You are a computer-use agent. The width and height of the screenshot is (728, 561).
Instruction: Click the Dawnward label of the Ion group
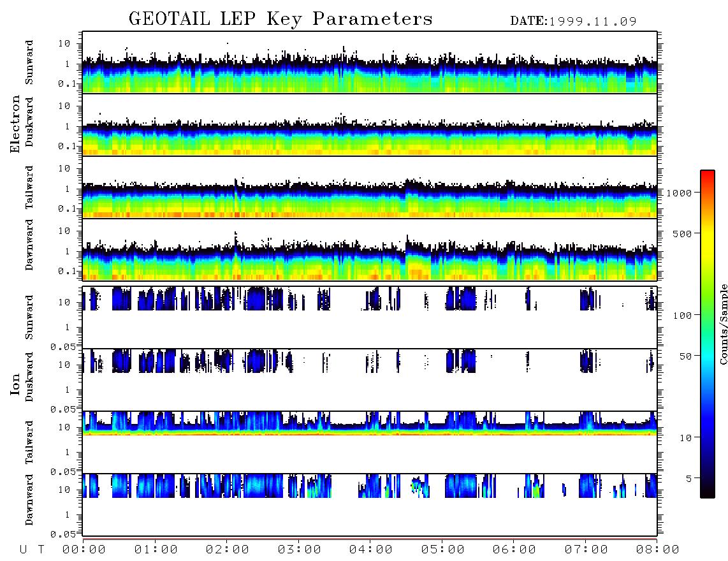(29, 500)
